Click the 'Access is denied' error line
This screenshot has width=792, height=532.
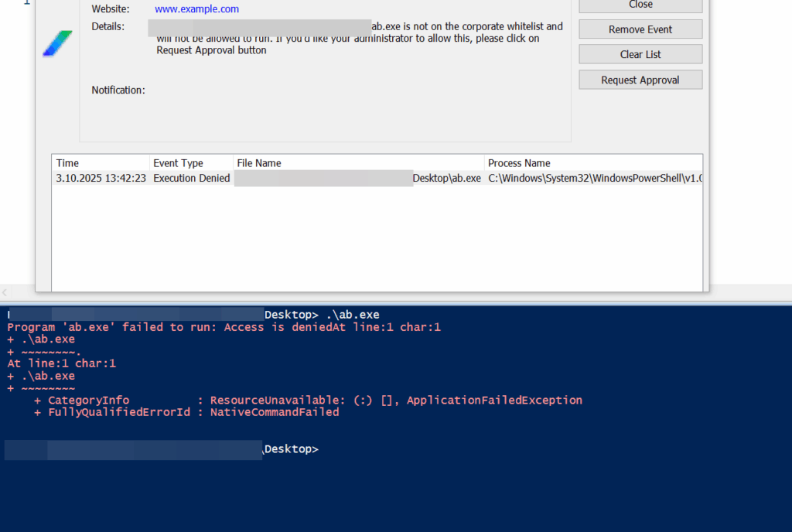(x=223, y=327)
